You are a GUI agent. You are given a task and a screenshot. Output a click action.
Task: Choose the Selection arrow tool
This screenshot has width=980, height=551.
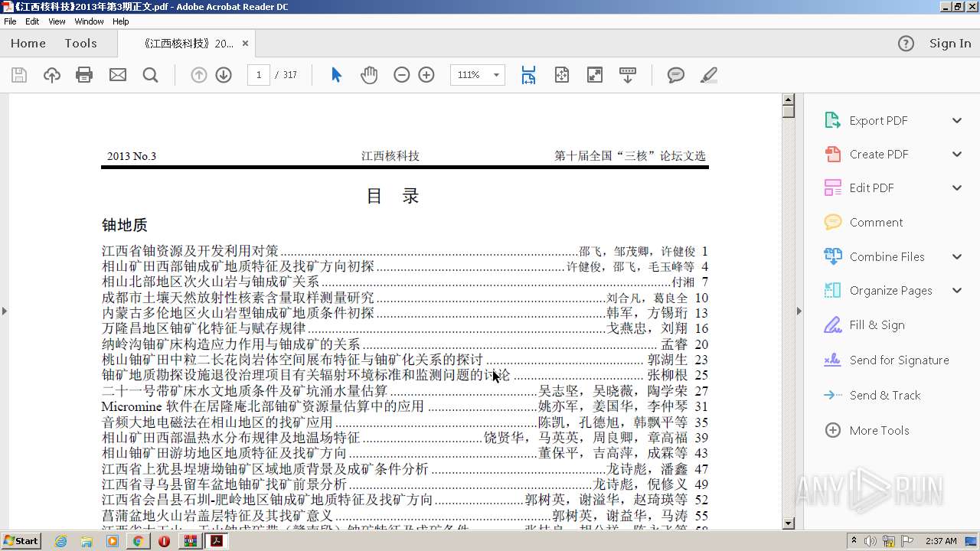[336, 75]
